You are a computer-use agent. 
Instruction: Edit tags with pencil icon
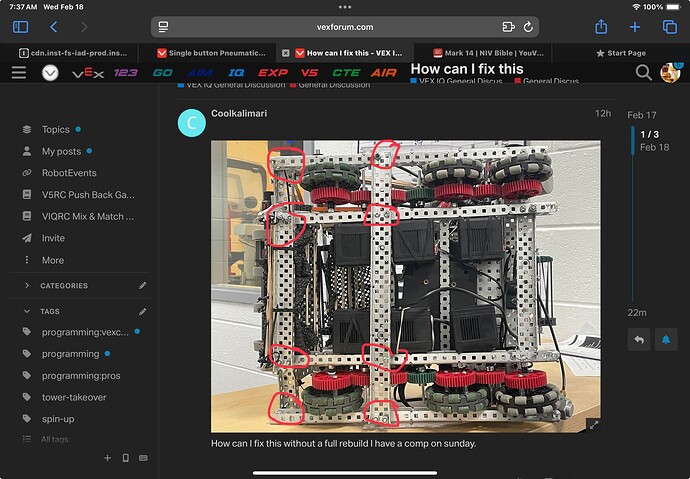pyautogui.click(x=142, y=311)
